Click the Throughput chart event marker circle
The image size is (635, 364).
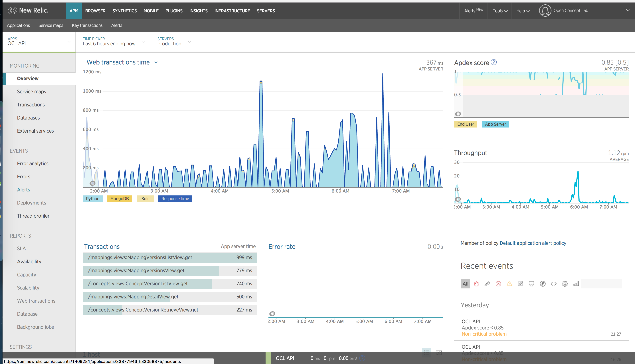click(x=458, y=199)
